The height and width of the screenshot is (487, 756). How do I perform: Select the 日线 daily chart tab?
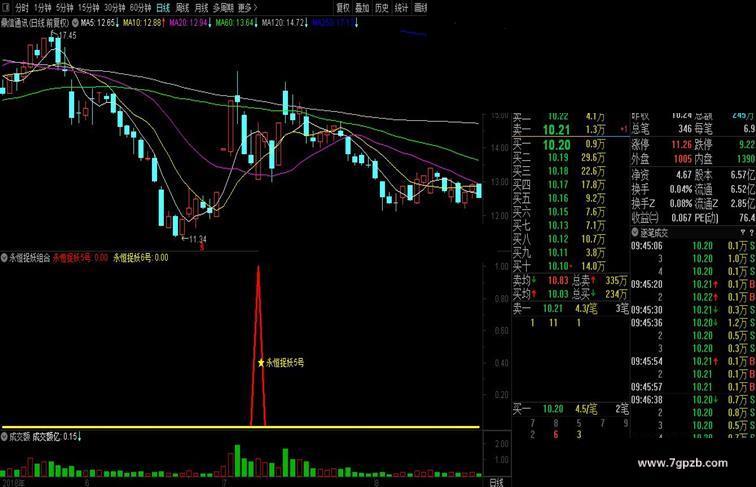(x=163, y=8)
